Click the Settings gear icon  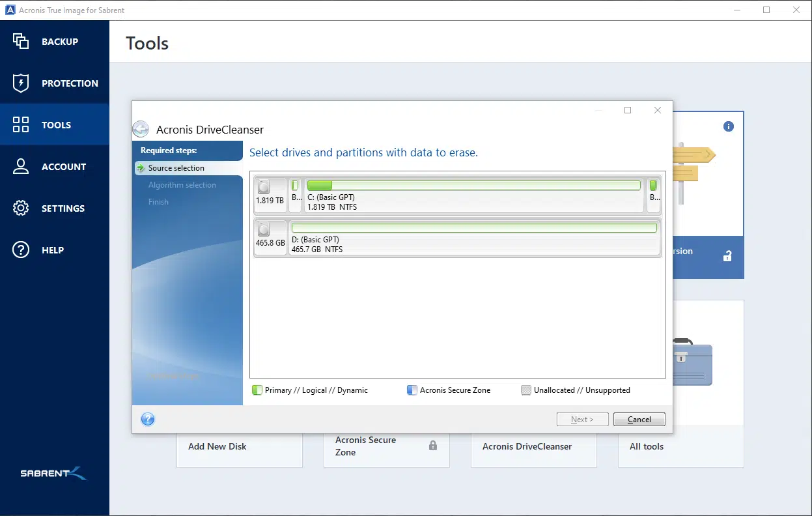21,208
